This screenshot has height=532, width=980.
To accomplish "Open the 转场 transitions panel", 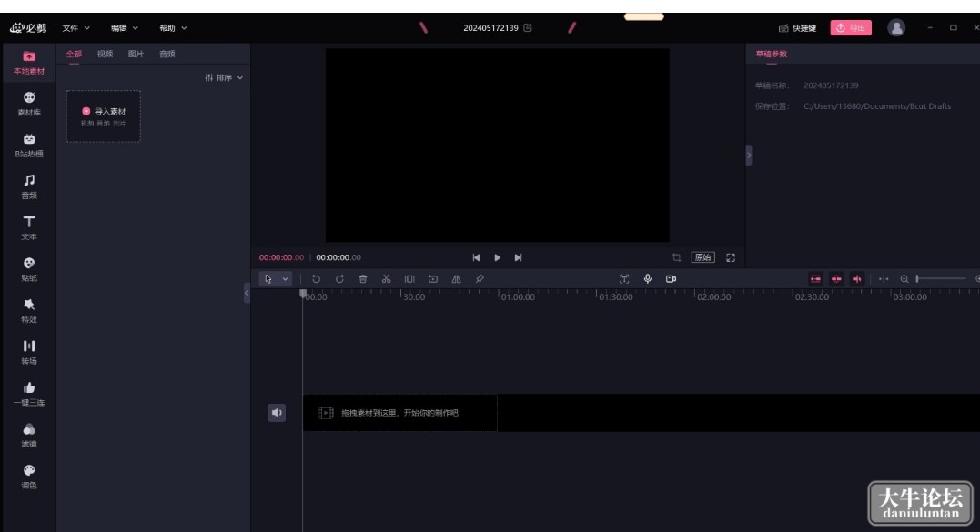I will (x=29, y=352).
